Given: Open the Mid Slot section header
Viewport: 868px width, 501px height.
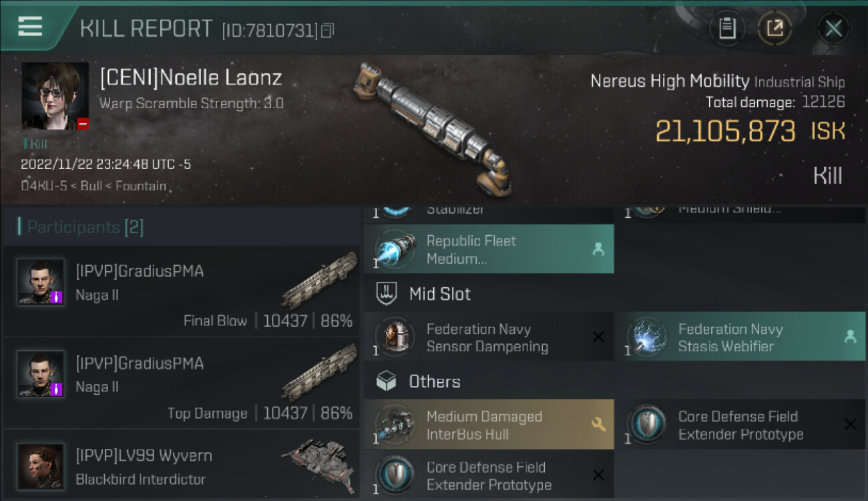Looking at the screenshot, I should coord(439,293).
